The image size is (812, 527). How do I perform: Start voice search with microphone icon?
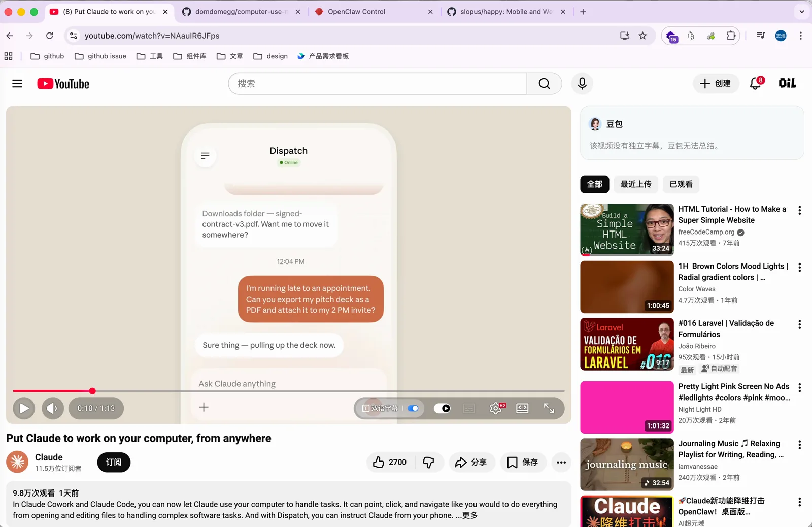click(x=582, y=83)
